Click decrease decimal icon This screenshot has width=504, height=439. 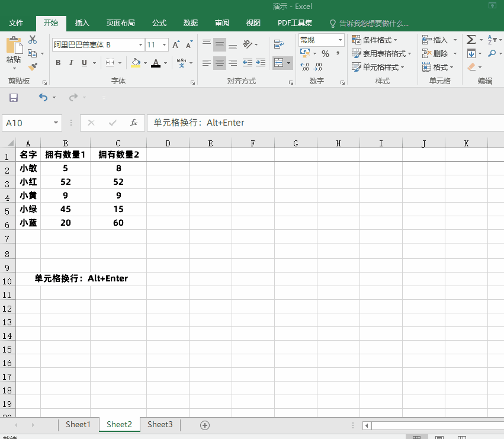pyautogui.click(x=317, y=66)
